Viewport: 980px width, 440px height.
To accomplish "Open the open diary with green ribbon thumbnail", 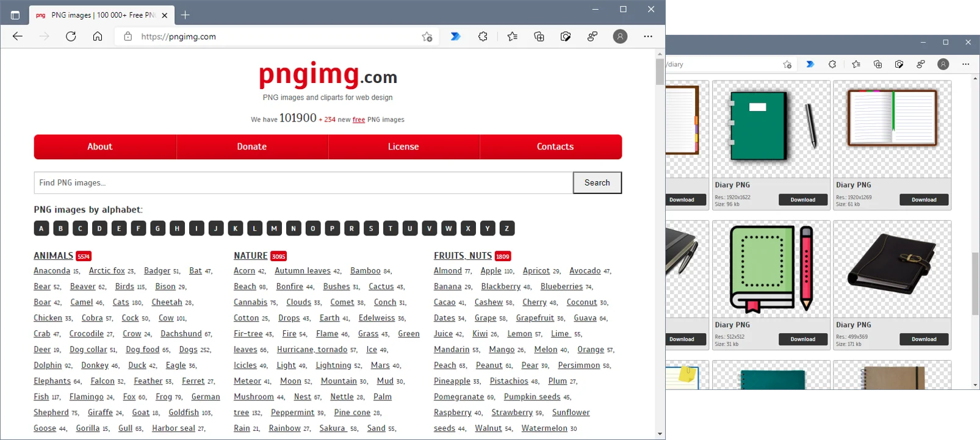I will click(x=892, y=129).
